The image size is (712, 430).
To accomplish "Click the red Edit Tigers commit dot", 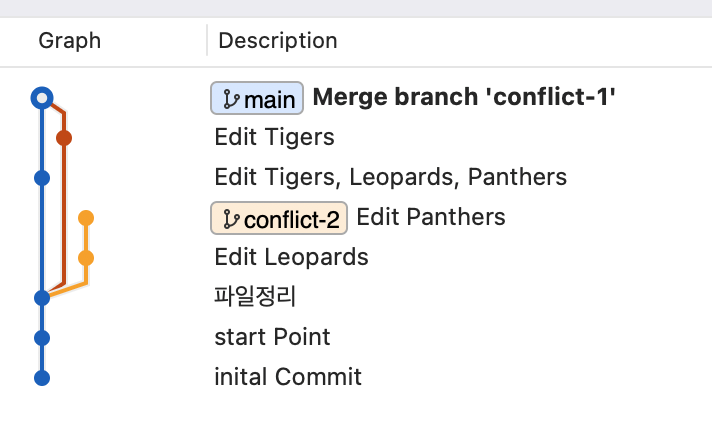I will (64, 138).
